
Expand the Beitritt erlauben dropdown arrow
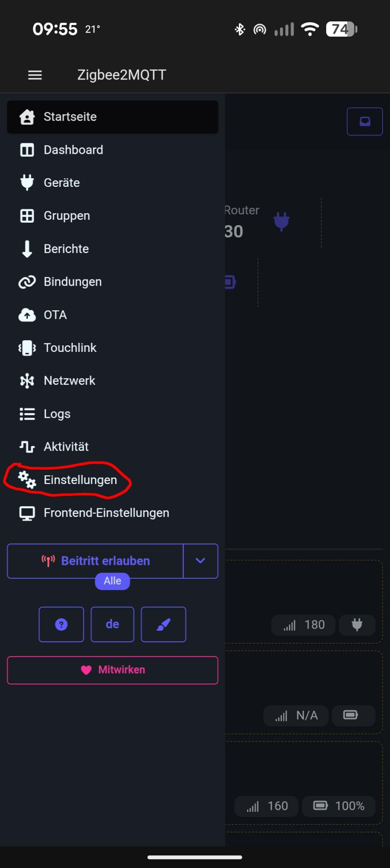pos(201,561)
